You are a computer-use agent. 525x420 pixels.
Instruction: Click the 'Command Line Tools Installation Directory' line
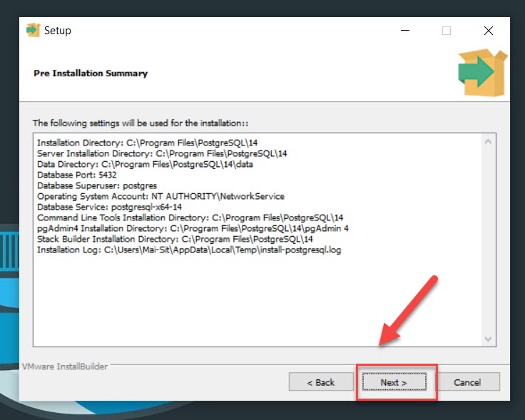pos(190,218)
